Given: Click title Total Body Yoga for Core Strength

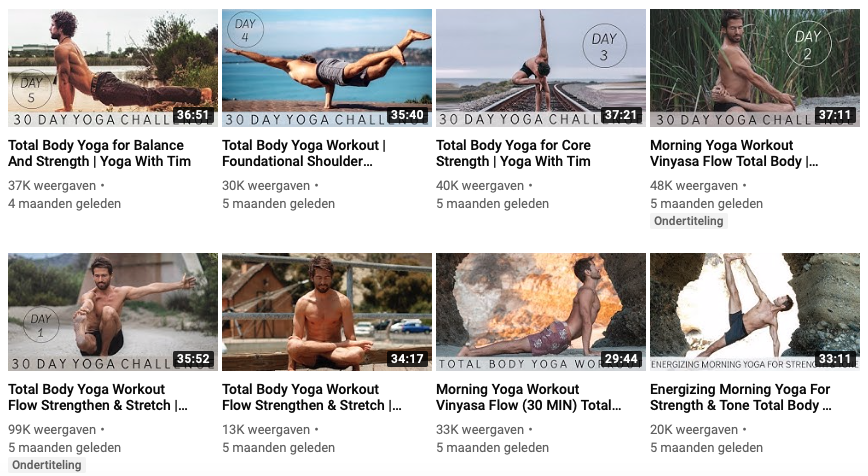Looking at the screenshot, I should tap(513, 153).
